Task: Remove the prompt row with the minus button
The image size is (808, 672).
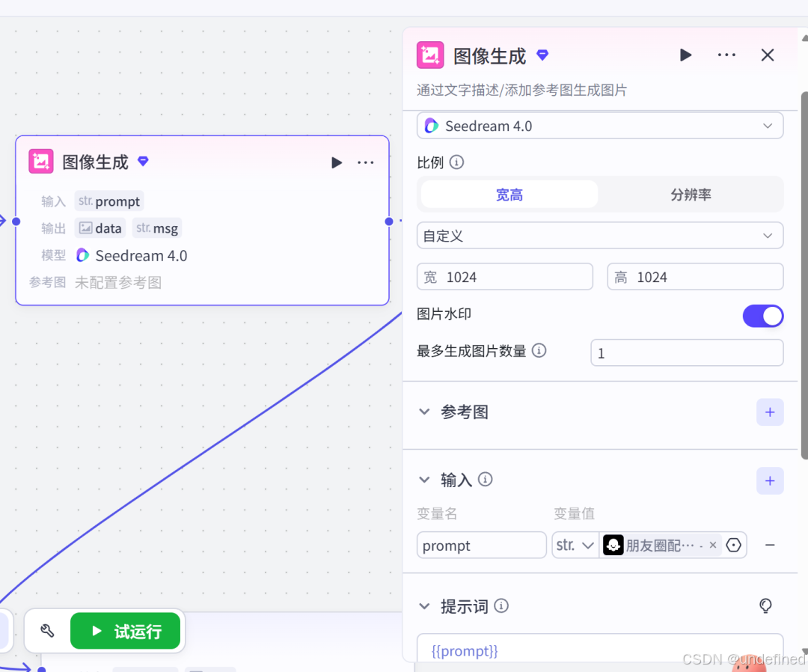Action: tap(770, 545)
